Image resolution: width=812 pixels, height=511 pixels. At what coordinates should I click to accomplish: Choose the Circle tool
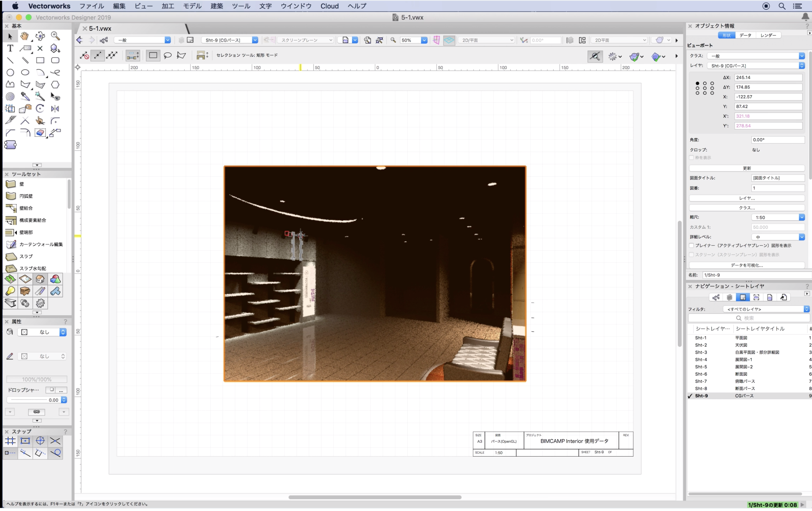[x=10, y=73]
